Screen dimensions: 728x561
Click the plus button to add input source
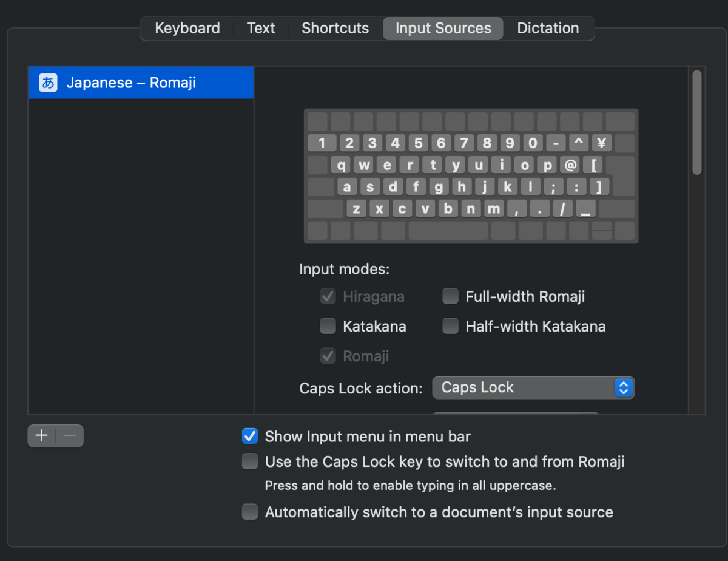(41, 435)
